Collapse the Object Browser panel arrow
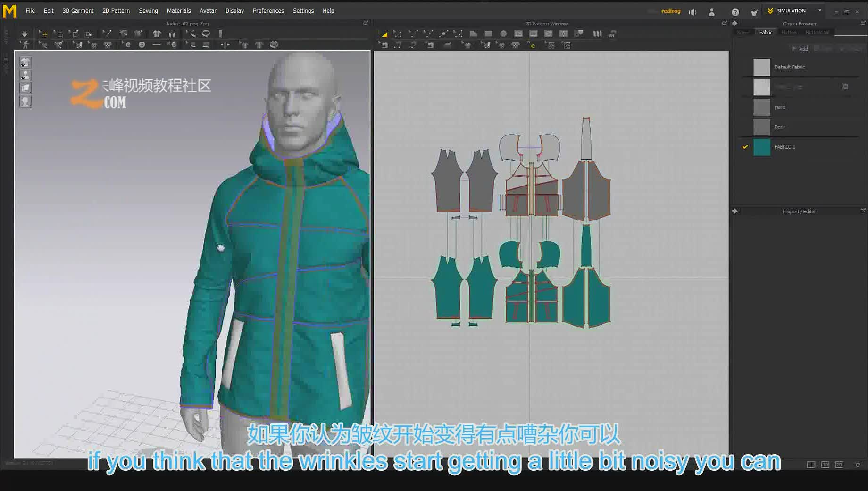This screenshot has height=491, width=868. click(735, 24)
